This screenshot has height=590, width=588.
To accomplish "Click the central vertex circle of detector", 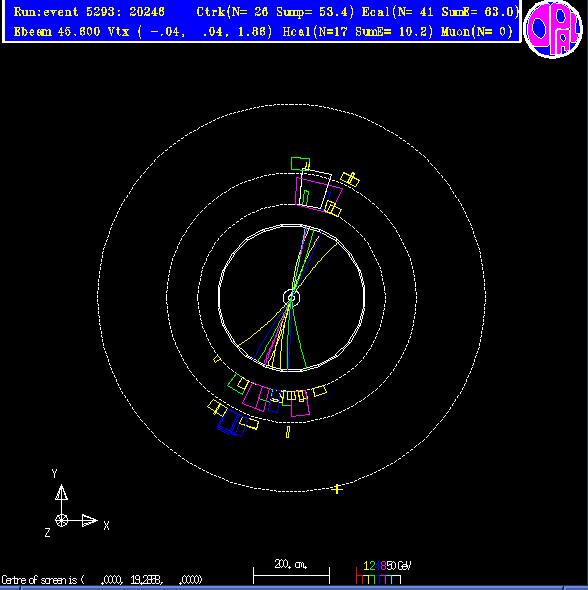I will [292, 297].
